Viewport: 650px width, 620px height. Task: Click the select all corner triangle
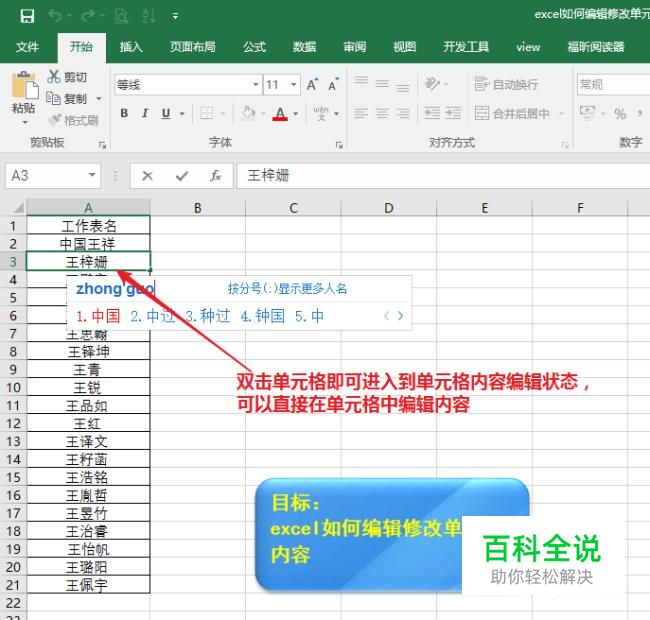pos(18,207)
